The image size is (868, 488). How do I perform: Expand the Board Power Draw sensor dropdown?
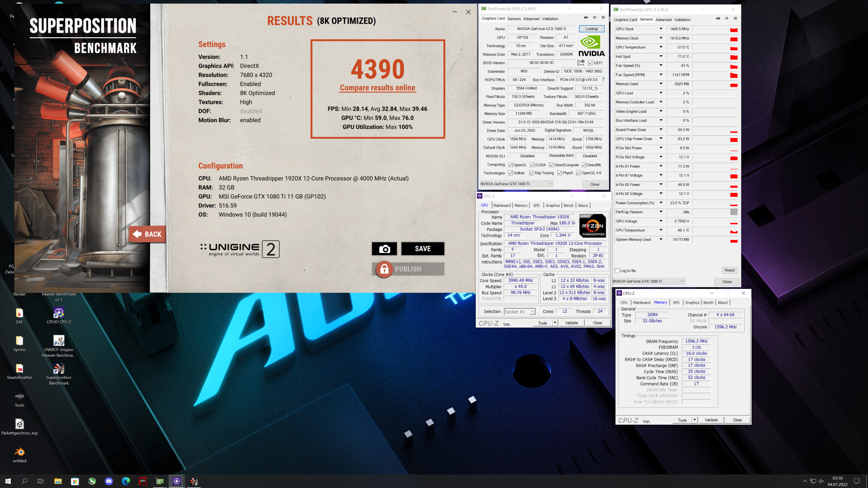(x=661, y=129)
